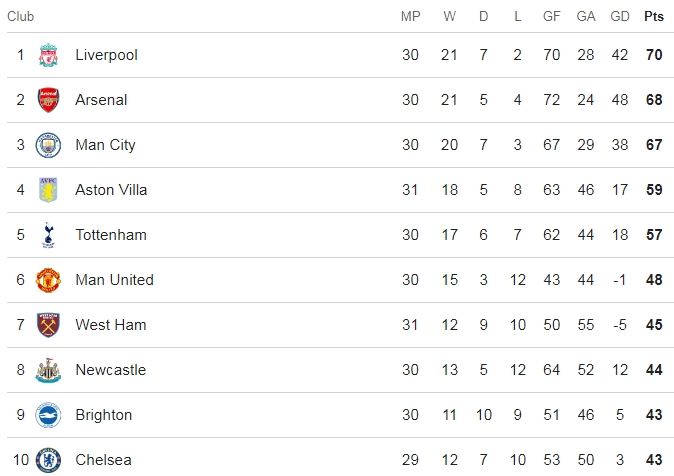Open the Aston Villa team link
This screenshot has height=476, width=674.
point(111,190)
